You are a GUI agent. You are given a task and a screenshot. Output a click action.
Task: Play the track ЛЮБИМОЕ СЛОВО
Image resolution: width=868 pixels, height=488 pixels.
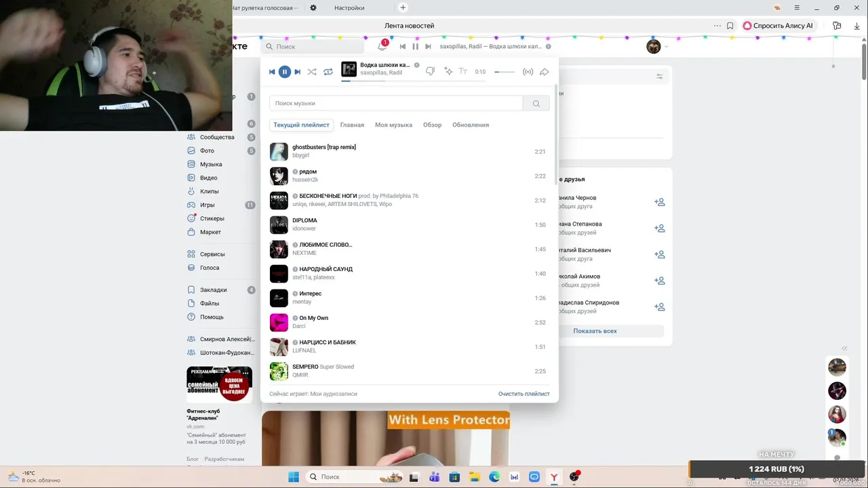pyautogui.click(x=410, y=249)
